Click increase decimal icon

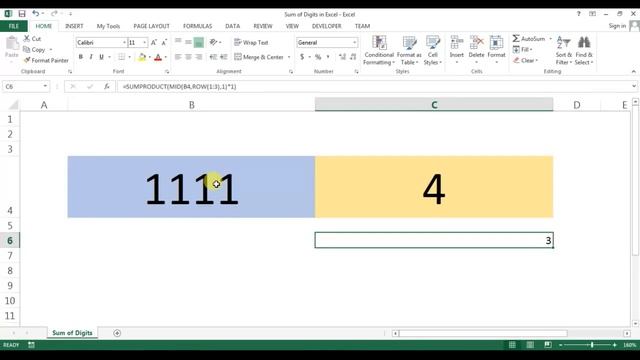point(342,57)
